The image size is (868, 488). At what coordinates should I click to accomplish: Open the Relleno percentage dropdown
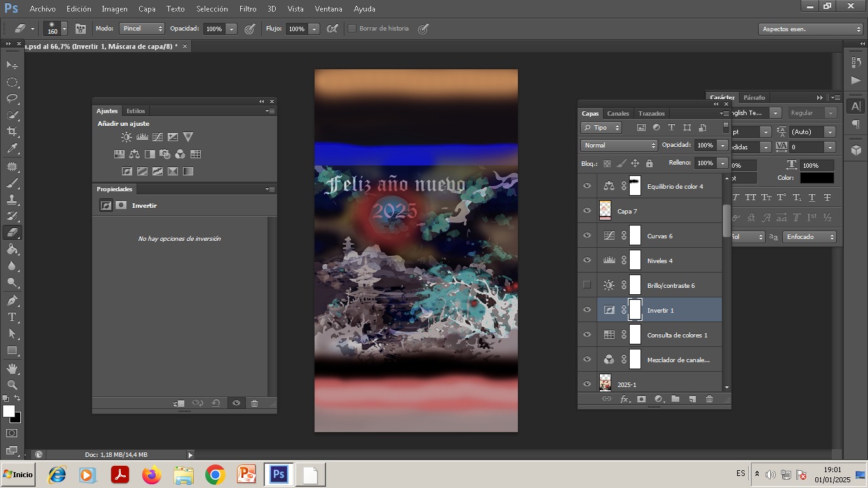point(722,163)
